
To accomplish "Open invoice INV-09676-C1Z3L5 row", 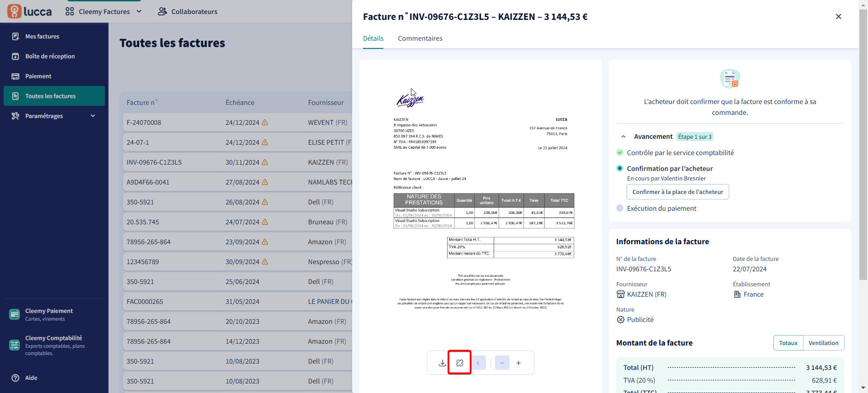I will (237, 162).
